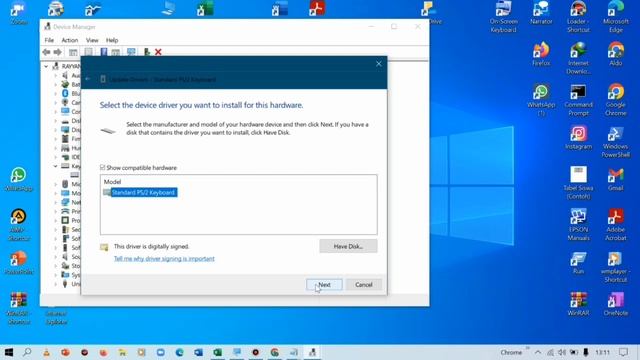
Task: Expand the Universal Serial Bus node
Action: coord(56,284)
